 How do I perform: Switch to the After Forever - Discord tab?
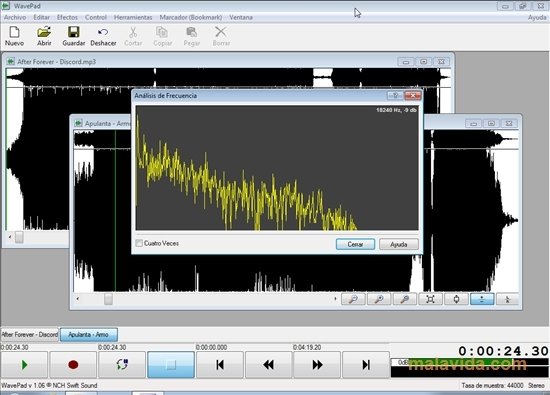coord(29,334)
